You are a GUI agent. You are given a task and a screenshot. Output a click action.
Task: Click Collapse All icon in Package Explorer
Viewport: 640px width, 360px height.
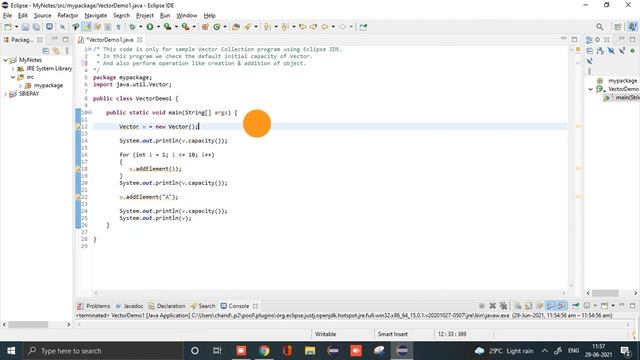coord(46,51)
